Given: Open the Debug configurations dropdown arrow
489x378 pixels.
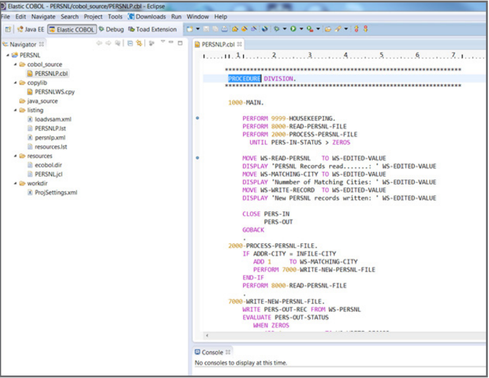Looking at the screenshot, I should 284,29.
